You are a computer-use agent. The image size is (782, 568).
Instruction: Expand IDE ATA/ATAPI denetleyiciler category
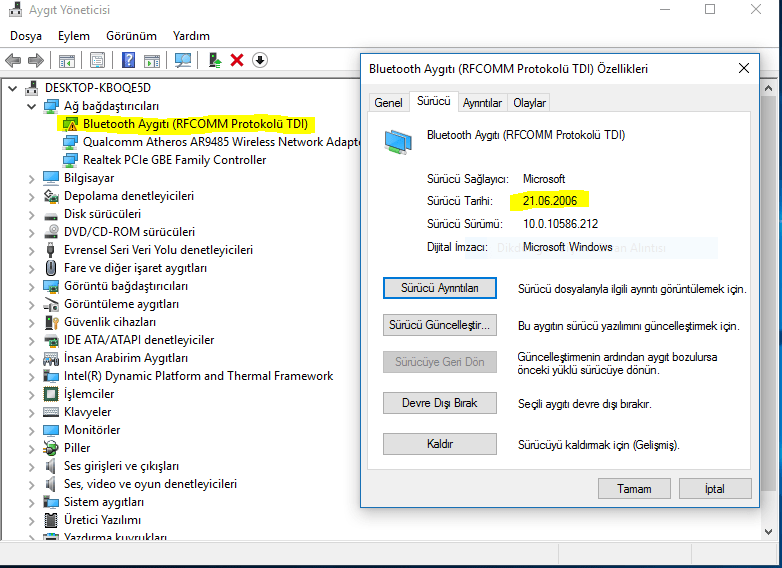(x=31, y=341)
